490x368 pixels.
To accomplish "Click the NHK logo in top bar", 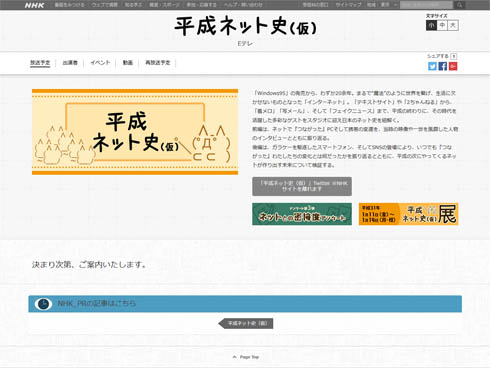I will (34, 5).
